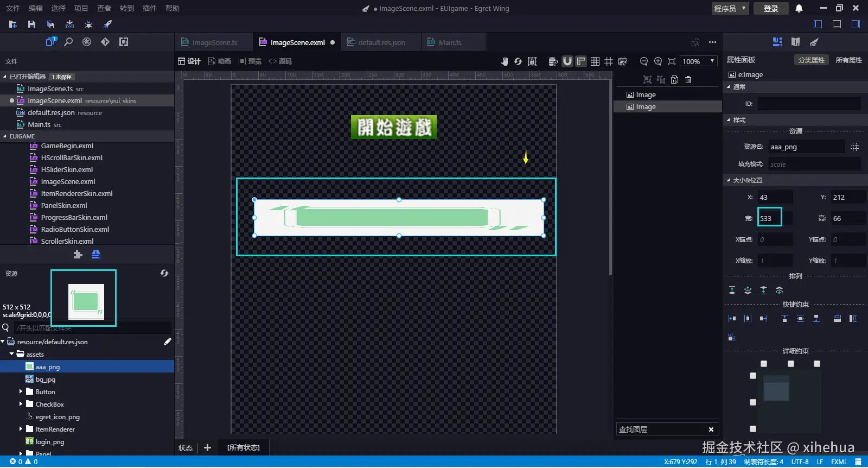Toggle the right sidebar layout icon
868x468 pixels.
pos(856,24)
